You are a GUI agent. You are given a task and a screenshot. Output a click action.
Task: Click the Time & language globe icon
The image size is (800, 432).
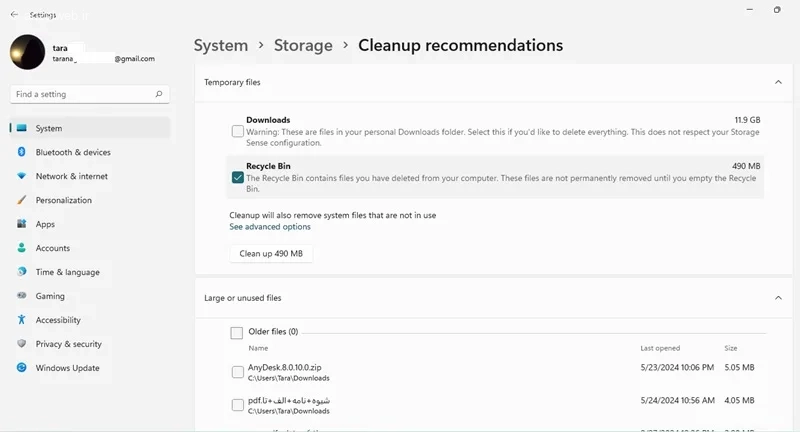21,272
